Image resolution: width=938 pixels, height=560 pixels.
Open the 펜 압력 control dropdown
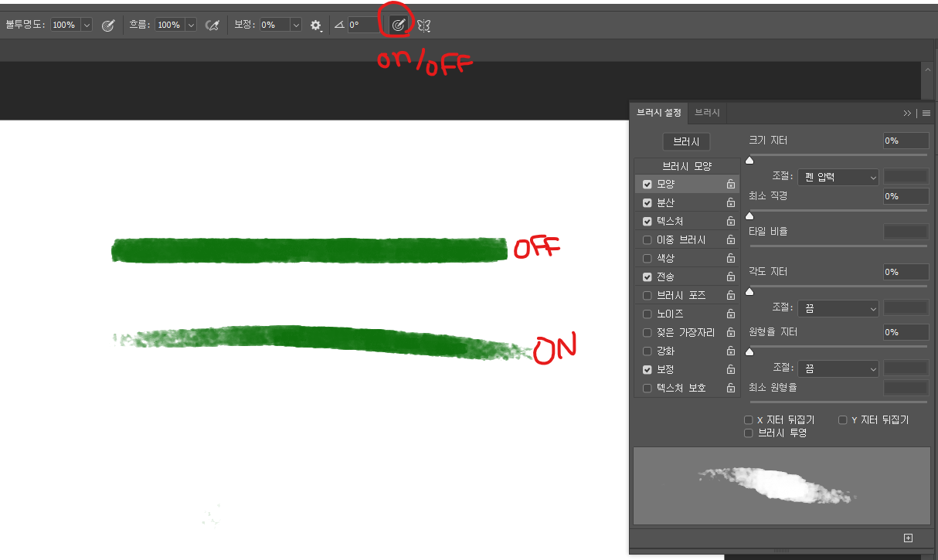pyautogui.click(x=838, y=178)
